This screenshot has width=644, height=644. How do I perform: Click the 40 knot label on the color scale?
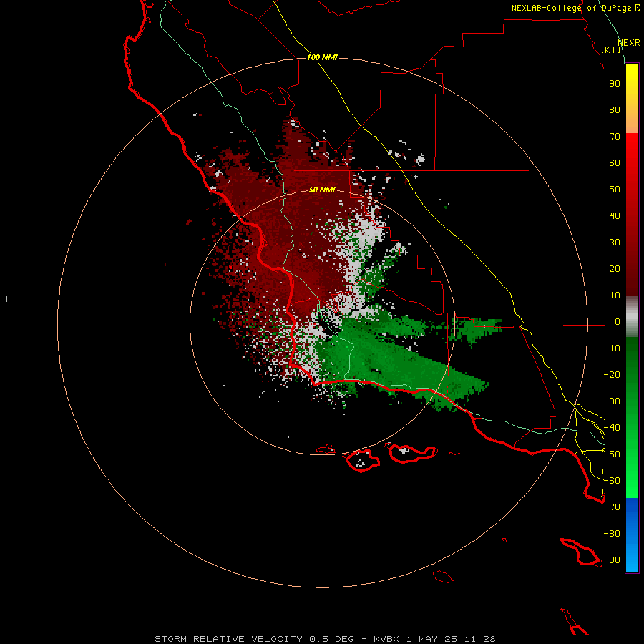coord(615,215)
